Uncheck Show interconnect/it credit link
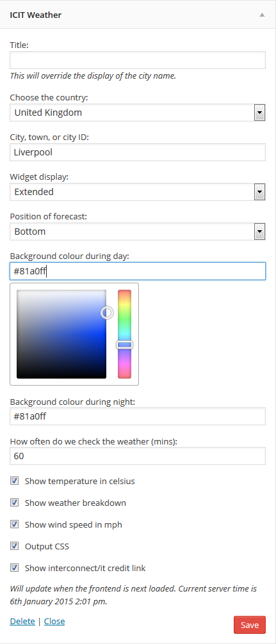 [x=14, y=568]
